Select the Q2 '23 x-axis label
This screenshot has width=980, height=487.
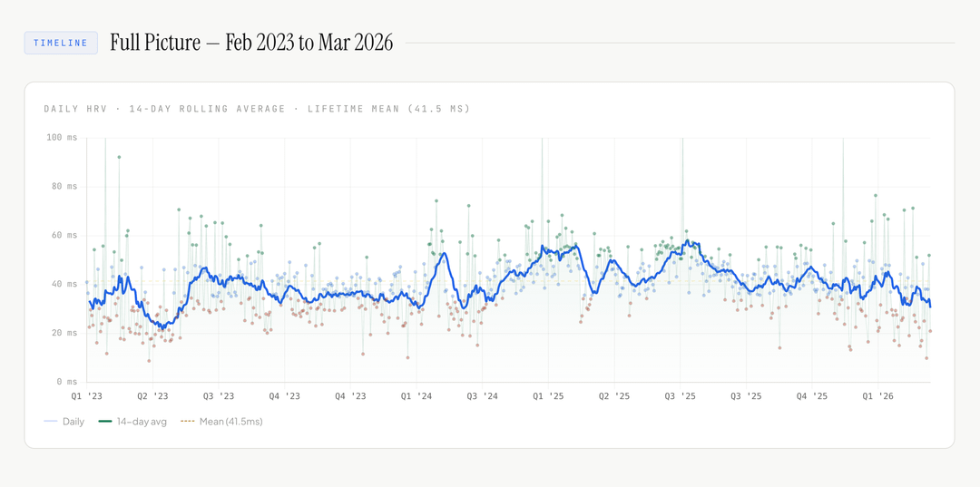(x=153, y=396)
